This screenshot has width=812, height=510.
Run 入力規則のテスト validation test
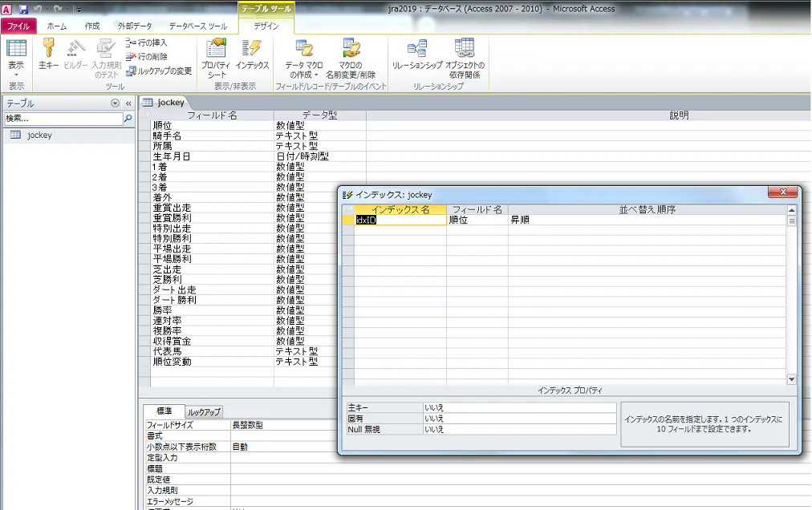point(106,59)
